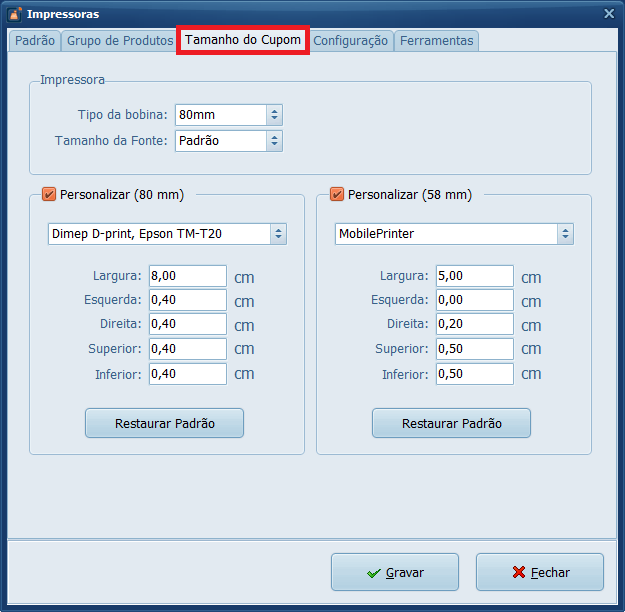The height and width of the screenshot is (612, 625).
Task: Close the Impressoras dialog window
Action: (x=609, y=14)
